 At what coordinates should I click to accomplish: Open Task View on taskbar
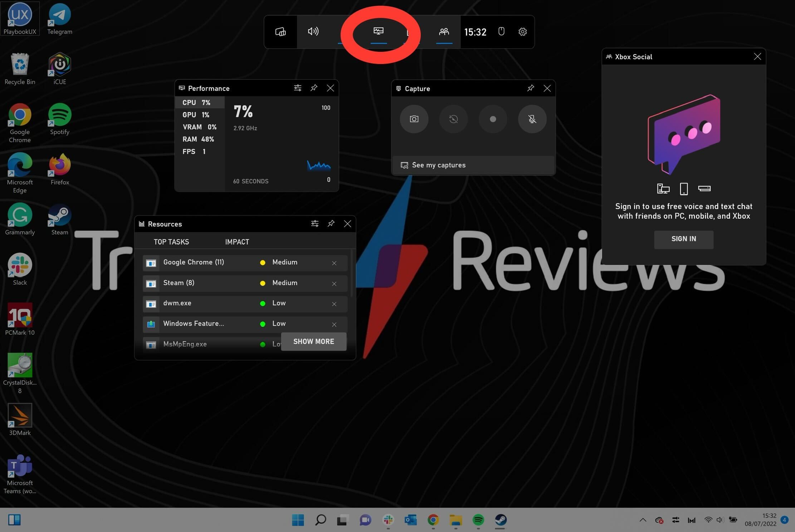pos(342,520)
